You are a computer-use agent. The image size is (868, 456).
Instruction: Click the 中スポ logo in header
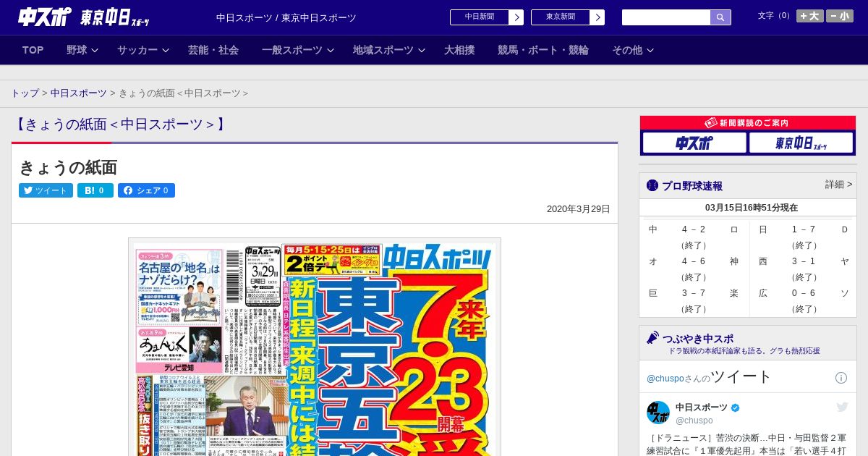[x=45, y=17]
